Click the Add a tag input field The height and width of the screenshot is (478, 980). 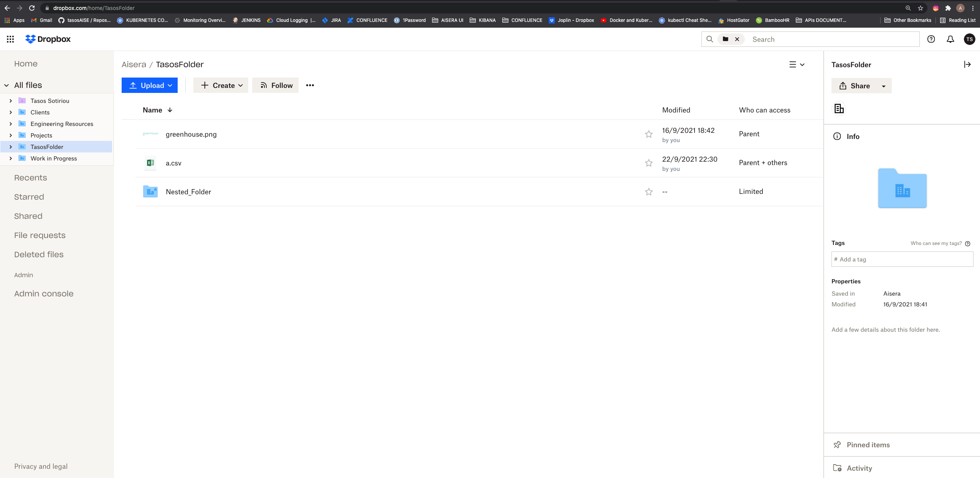click(902, 259)
